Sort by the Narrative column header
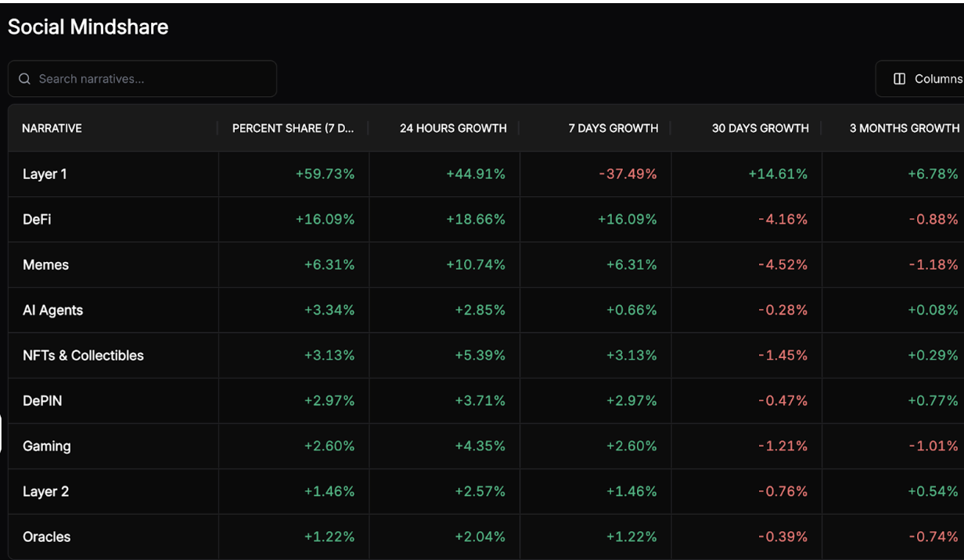 click(x=52, y=128)
